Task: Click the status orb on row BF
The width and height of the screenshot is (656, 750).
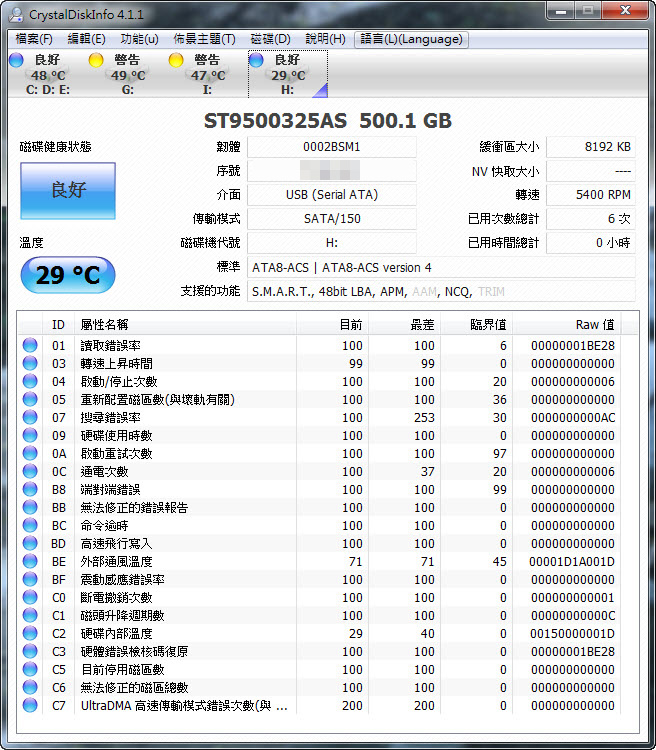Action: [30, 579]
